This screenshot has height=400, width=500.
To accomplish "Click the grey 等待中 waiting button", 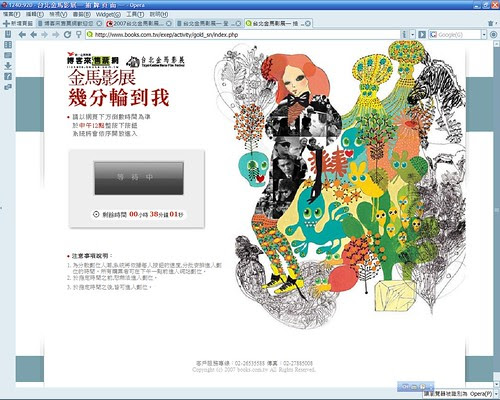I will [139, 178].
